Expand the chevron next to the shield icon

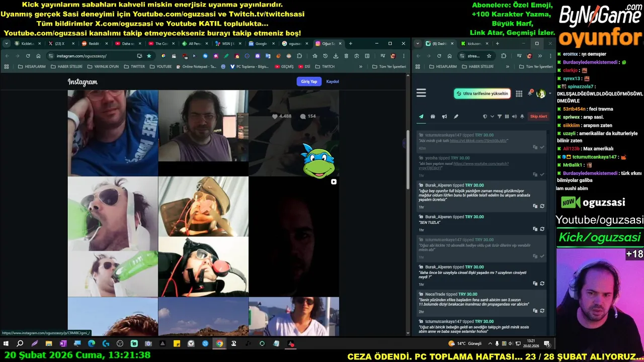(x=492, y=117)
